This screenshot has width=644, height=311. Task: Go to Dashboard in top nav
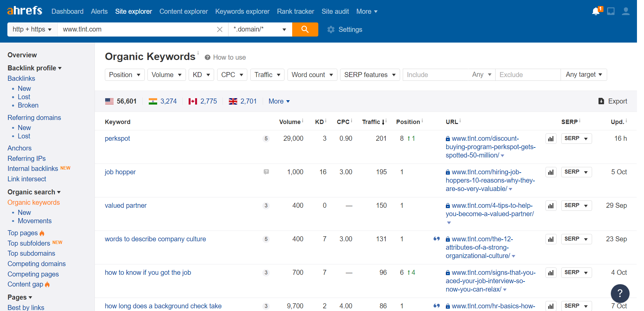[67, 11]
